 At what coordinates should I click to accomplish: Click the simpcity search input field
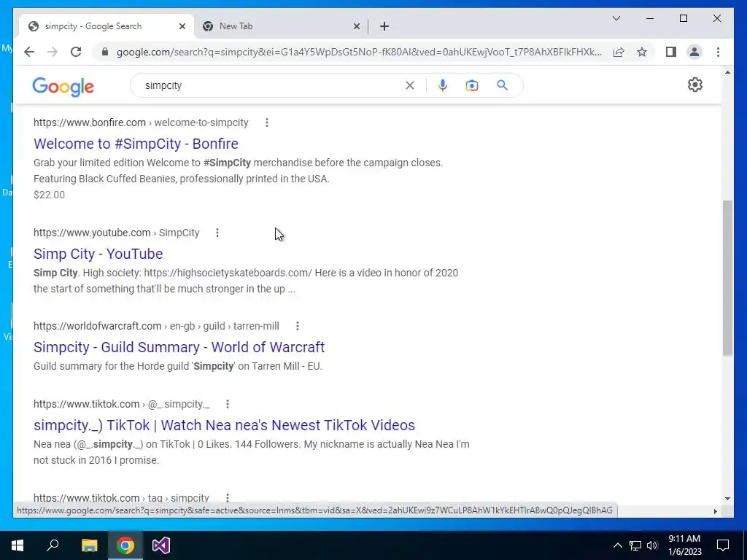pos(271,85)
